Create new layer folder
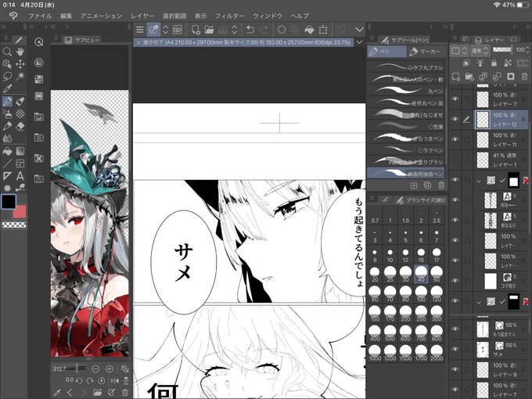The height and width of the screenshot is (399, 532). [x=469, y=77]
